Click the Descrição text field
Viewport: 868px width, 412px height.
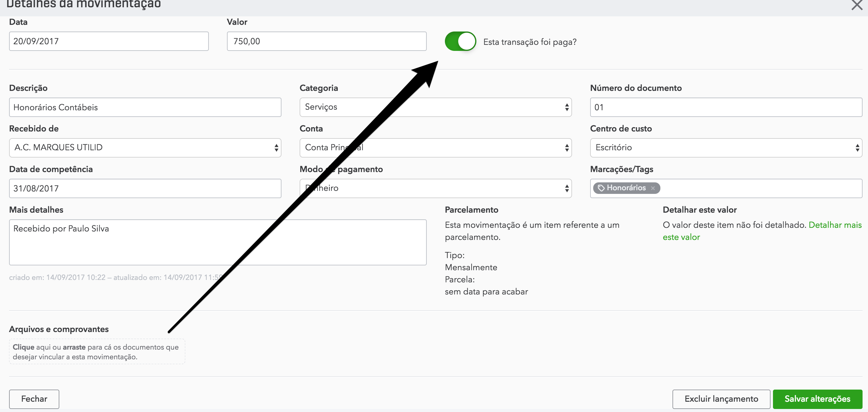click(x=145, y=107)
